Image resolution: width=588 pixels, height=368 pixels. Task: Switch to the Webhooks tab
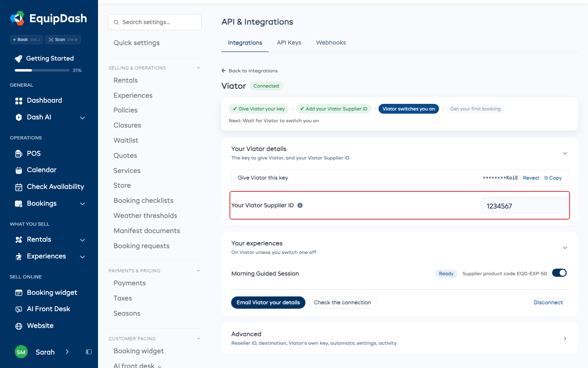(x=331, y=43)
